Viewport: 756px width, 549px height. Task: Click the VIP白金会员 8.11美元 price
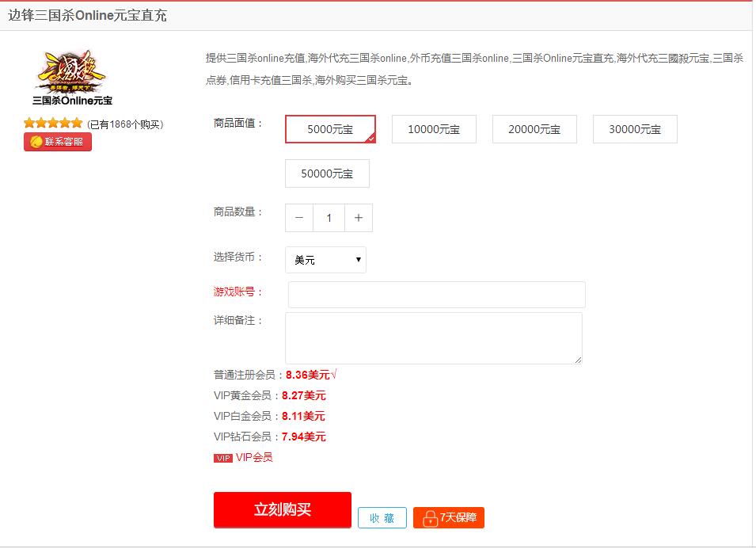point(303,416)
